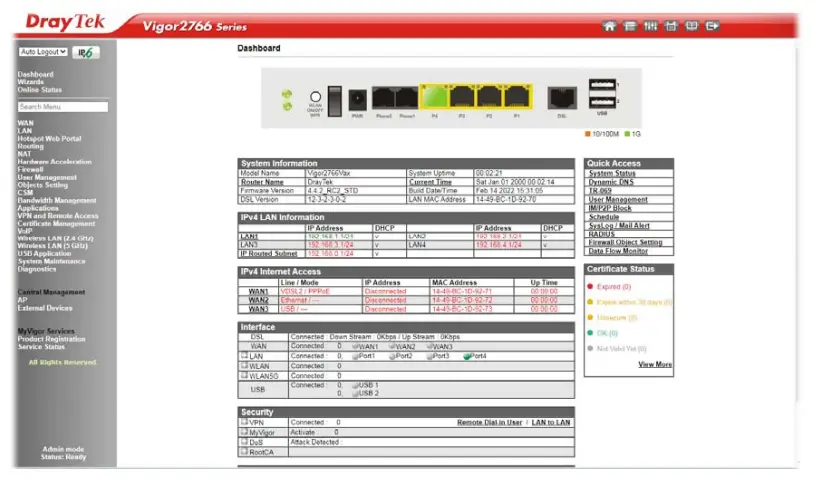
Task: Click View More in Certificate Status
Action: point(655,365)
